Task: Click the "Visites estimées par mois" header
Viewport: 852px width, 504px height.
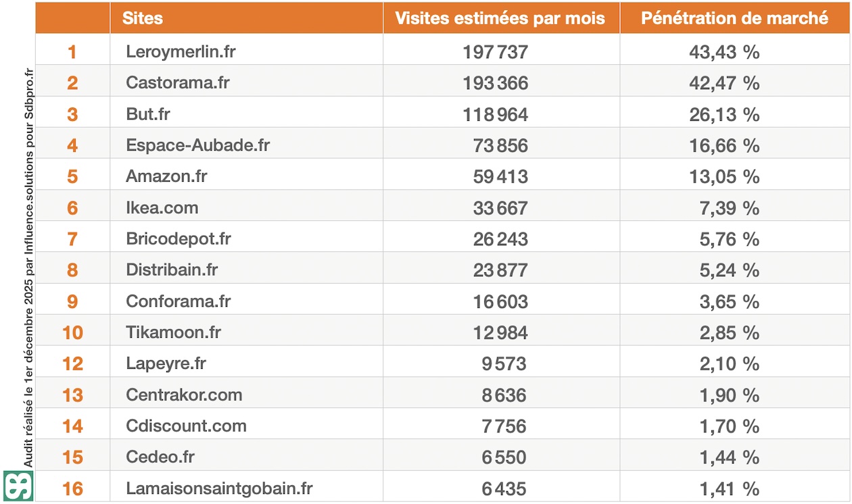Action: pos(500,18)
